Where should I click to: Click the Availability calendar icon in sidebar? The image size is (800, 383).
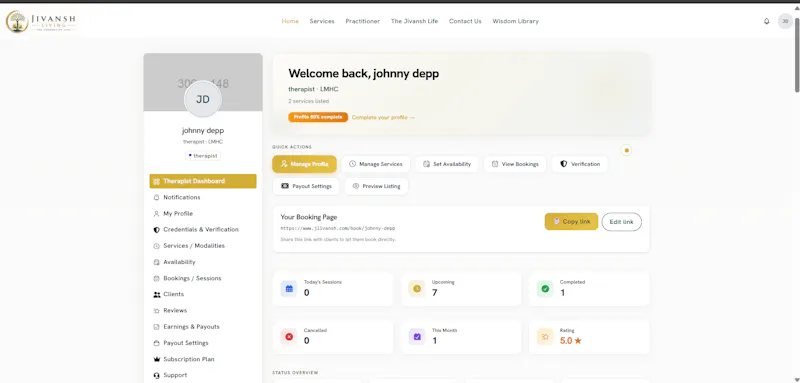pyautogui.click(x=157, y=262)
